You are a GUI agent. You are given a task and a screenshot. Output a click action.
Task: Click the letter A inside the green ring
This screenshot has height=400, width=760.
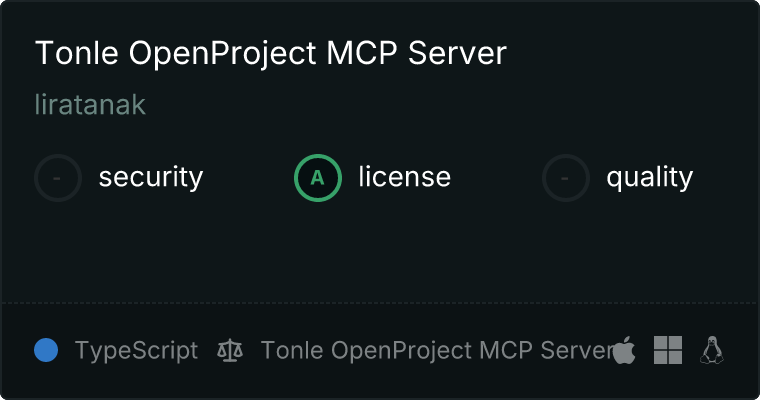(x=317, y=178)
